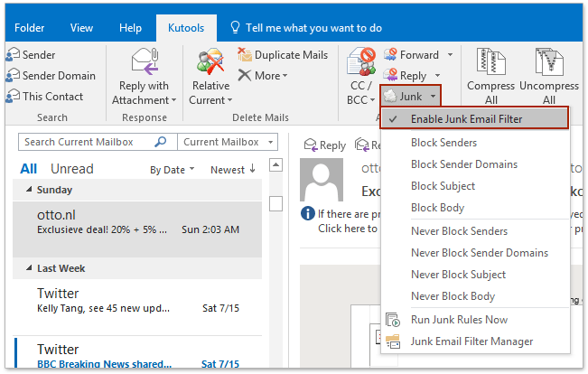Screen dimensions: 588x374
Task: Open the otto.nl Exclusieve deal email
Action: [x=137, y=229]
